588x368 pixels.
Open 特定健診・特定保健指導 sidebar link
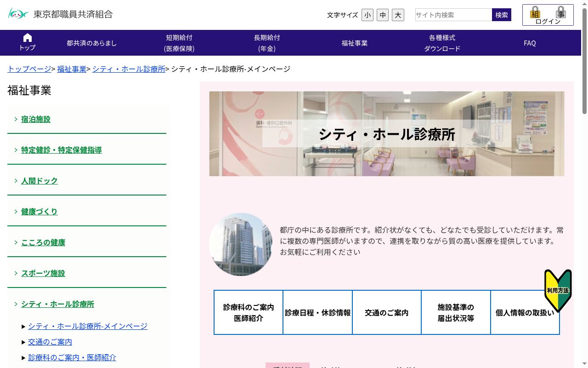click(62, 150)
